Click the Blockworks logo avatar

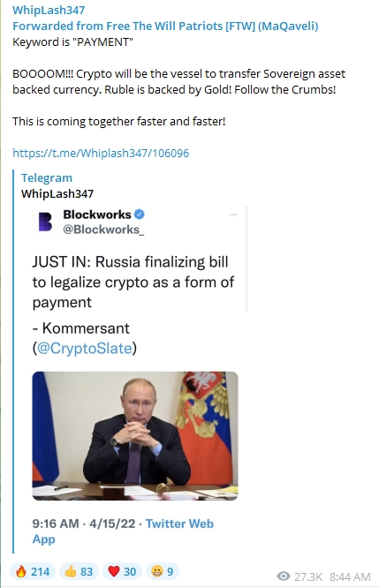coord(45,222)
